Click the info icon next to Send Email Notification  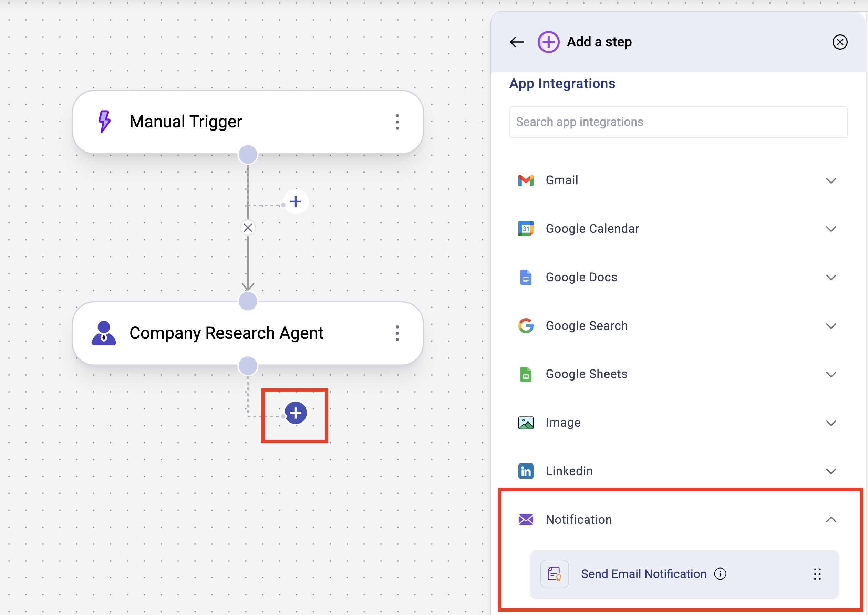point(721,574)
